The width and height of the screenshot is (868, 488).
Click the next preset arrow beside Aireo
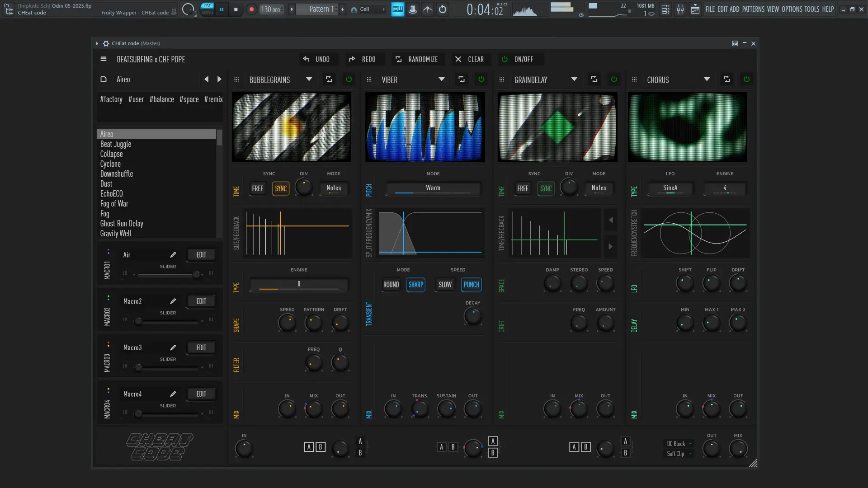coord(220,80)
